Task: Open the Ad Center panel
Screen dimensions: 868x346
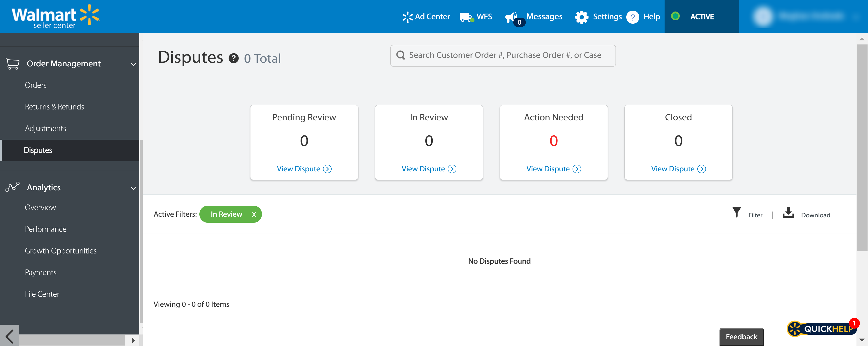Action: (426, 16)
